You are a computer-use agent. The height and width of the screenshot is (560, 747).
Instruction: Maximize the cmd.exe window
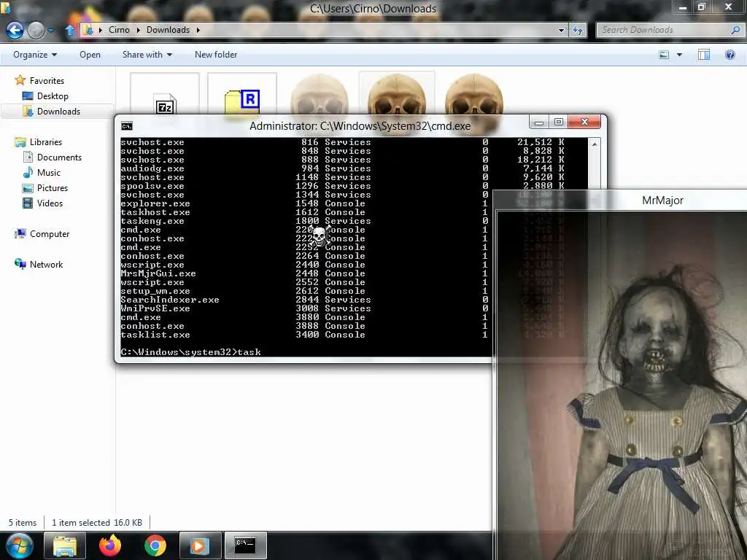pyautogui.click(x=558, y=122)
